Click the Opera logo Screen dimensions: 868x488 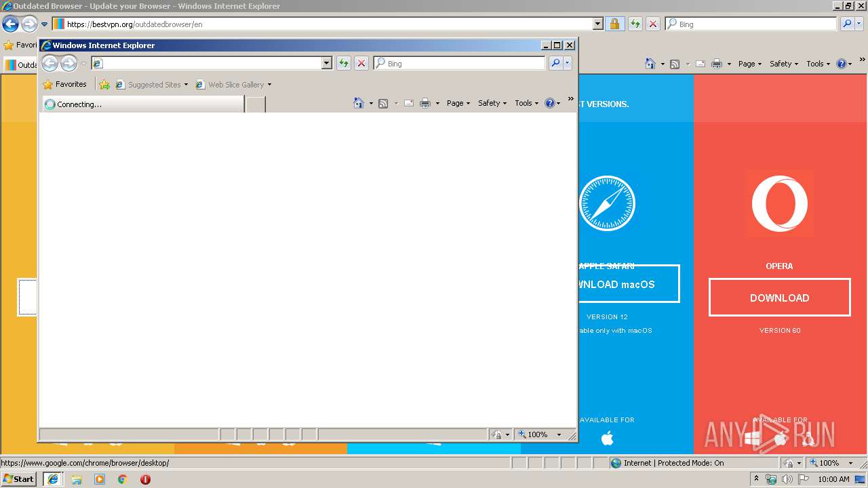779,203
